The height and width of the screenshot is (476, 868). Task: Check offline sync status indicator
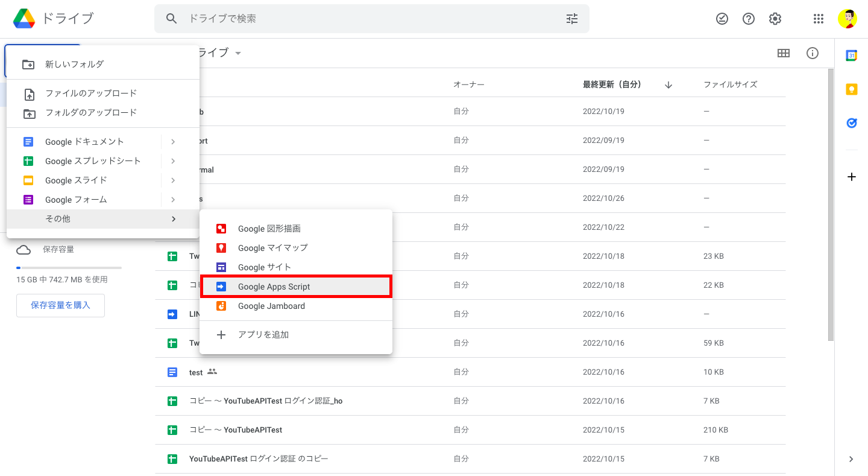[722, 19]
